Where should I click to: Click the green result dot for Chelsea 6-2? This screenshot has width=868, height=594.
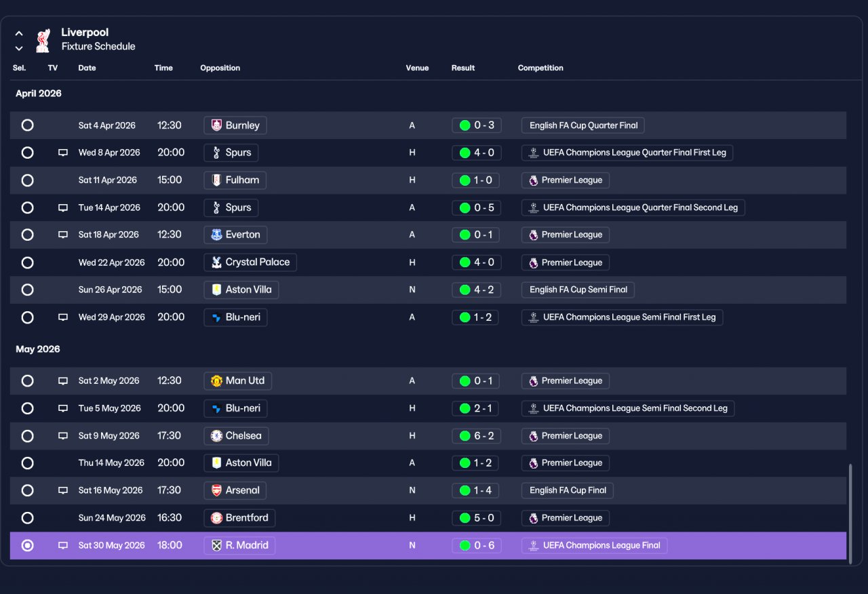pos(465,436)
